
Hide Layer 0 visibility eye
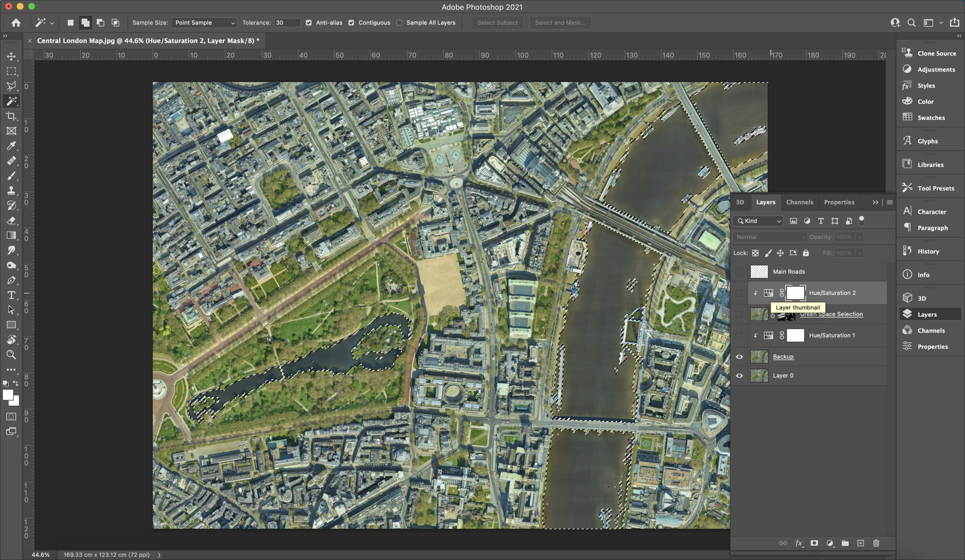(x=739, y=376)
